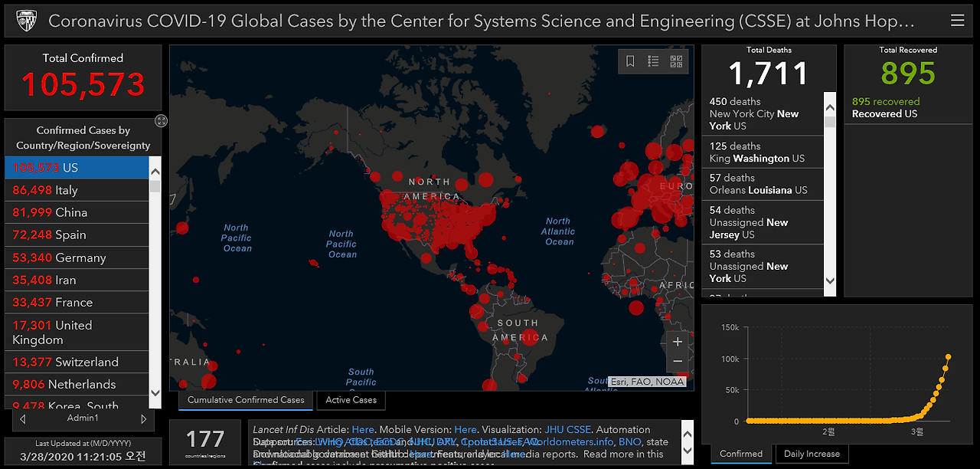
Task: Select the Admin1 level label
Action: tap(83, 418)
